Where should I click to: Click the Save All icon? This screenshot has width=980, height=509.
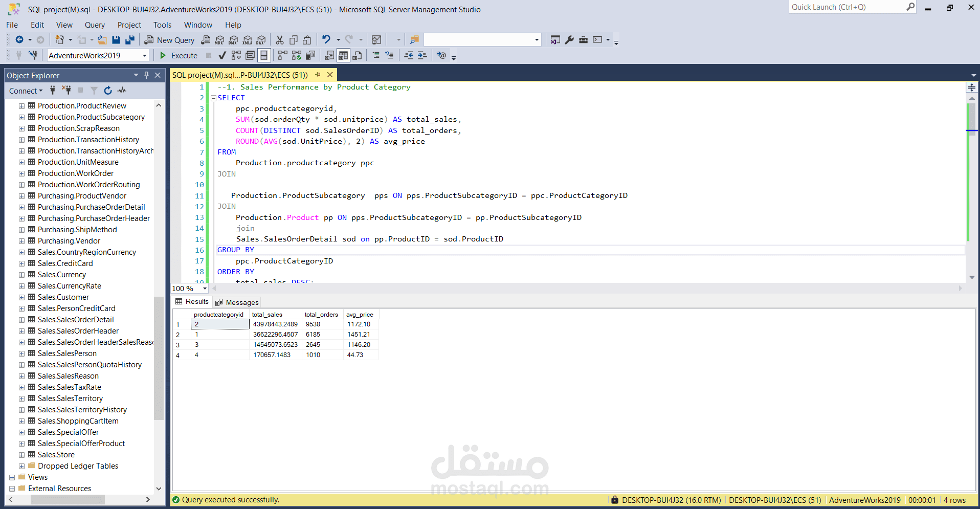click(130, 40)
